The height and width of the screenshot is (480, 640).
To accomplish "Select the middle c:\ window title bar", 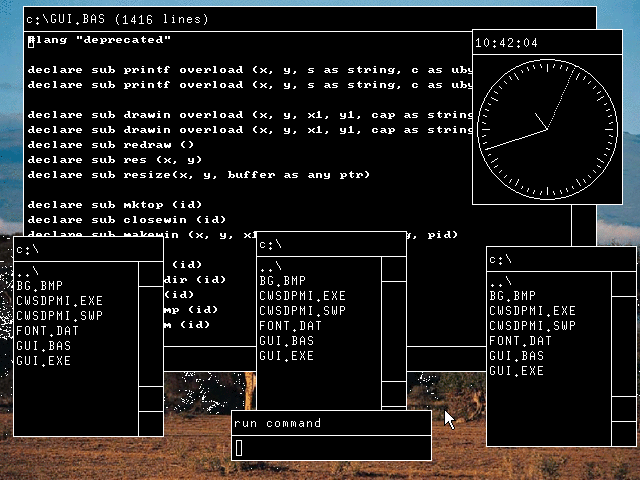I will point(331,244).
